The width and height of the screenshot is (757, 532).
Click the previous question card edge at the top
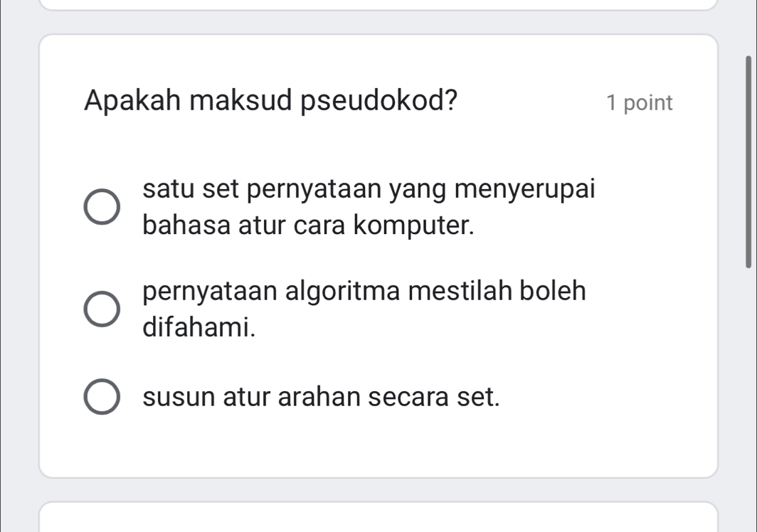[378, 6]
